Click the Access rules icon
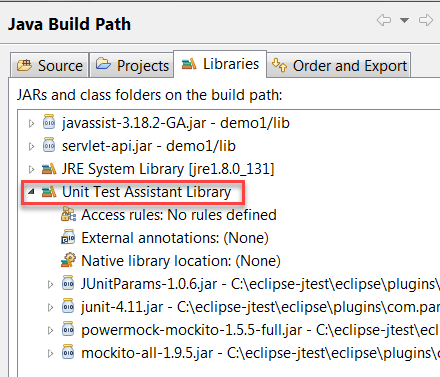This screenshot has height=377, width=440. (x=68, y=214)
